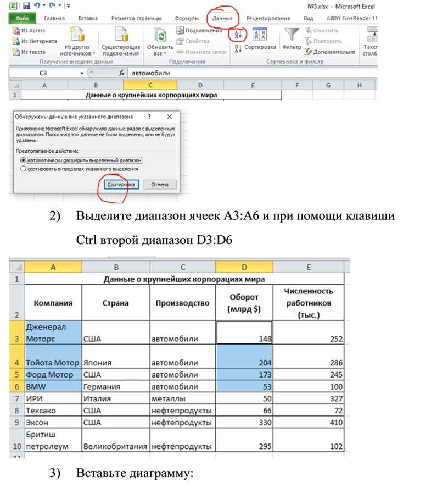Open Дополнительно advanced filter options
Image resolution: width=448 pixels, height=488 pixels.
[x=330, y=52]
